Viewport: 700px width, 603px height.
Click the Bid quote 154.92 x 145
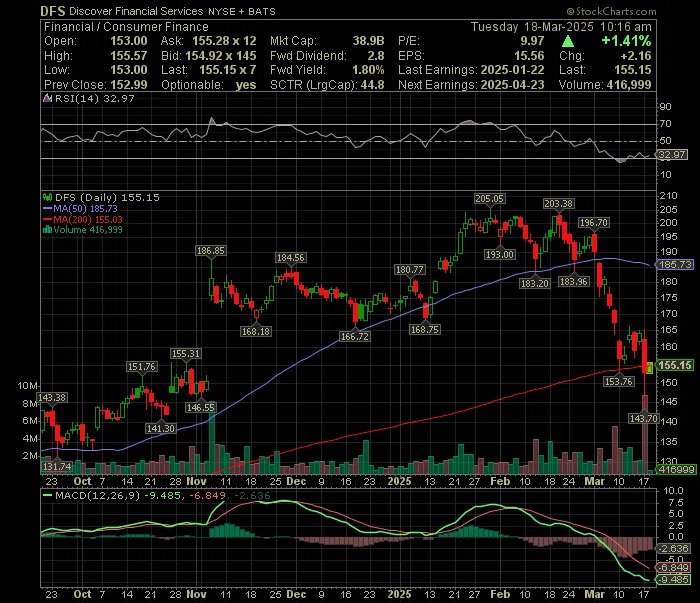pyautogui.click(x=221, y=55)
